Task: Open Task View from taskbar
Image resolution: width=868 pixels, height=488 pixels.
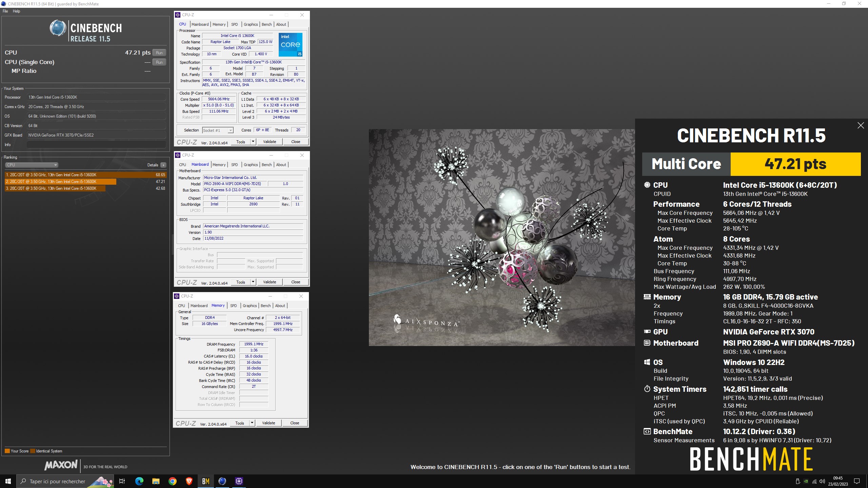Action: [122, 481]
